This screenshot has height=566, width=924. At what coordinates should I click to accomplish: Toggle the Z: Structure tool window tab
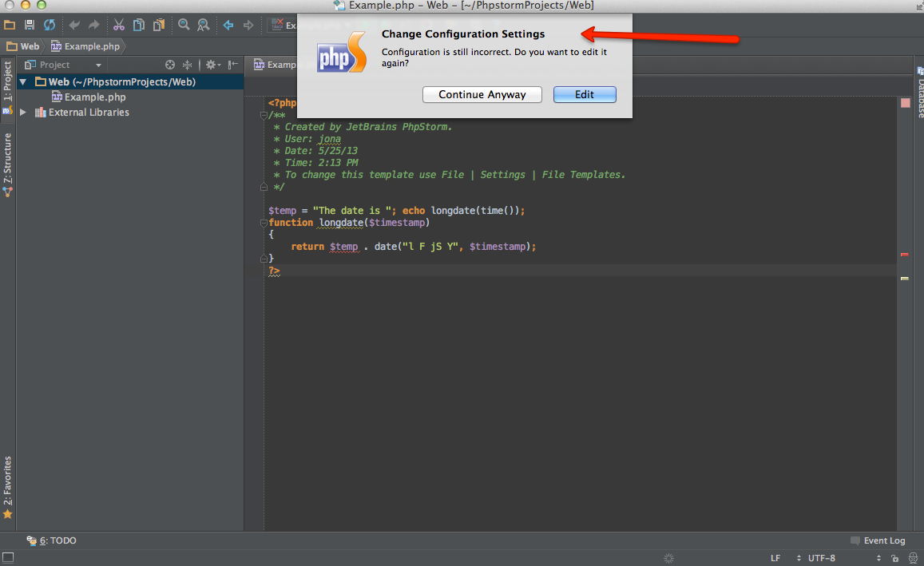point(8,164)
